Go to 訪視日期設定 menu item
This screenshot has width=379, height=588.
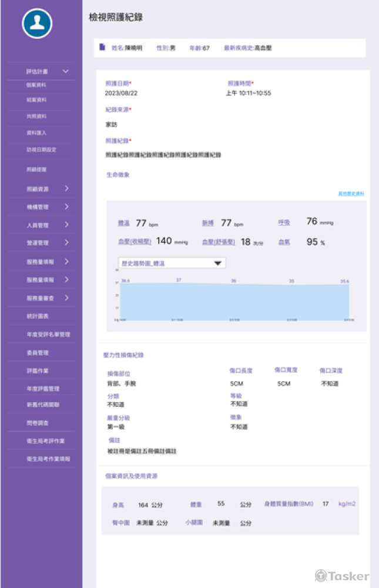pos(41,150)
